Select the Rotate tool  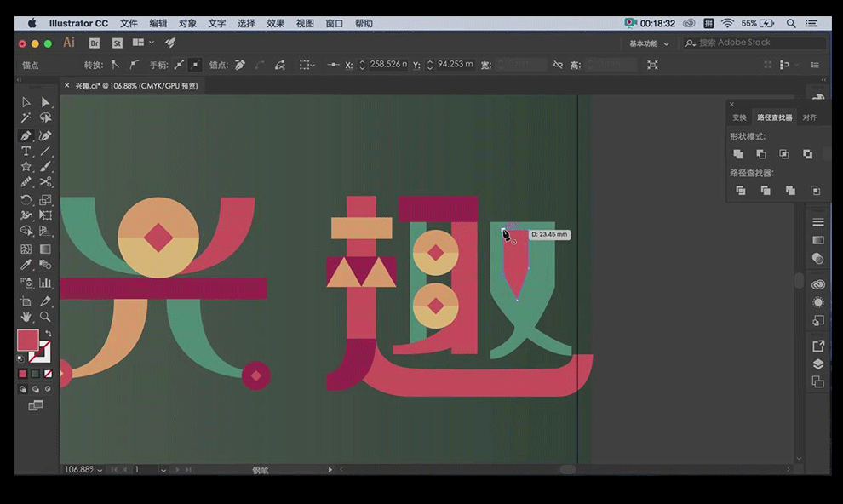[x=26, y=200]
